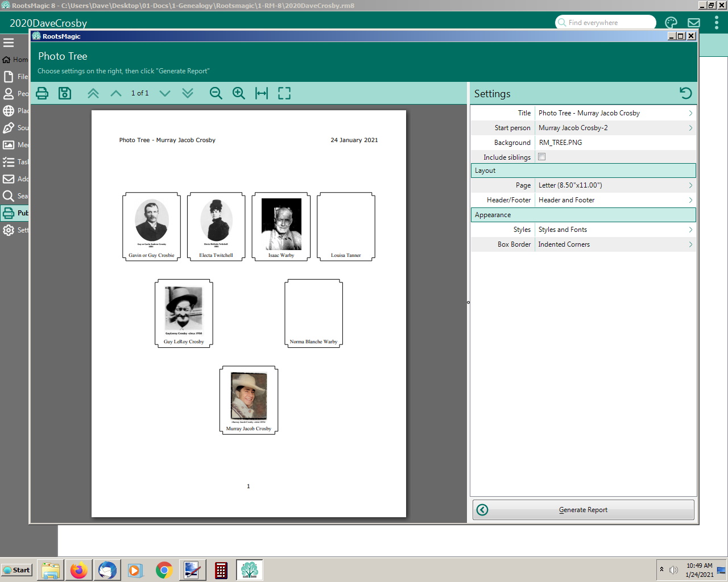Open the File section in the sidebar
Image resolution: width=728 pixels, height=582 pixels.
click(x=15, y=77)
